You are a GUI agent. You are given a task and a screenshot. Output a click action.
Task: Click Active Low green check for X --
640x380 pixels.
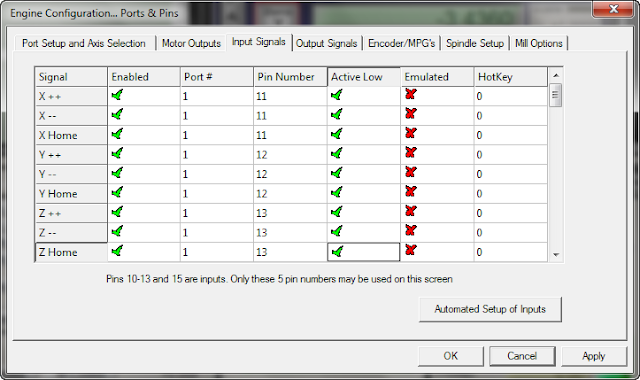pyautogui.click(x=337, y=115)
